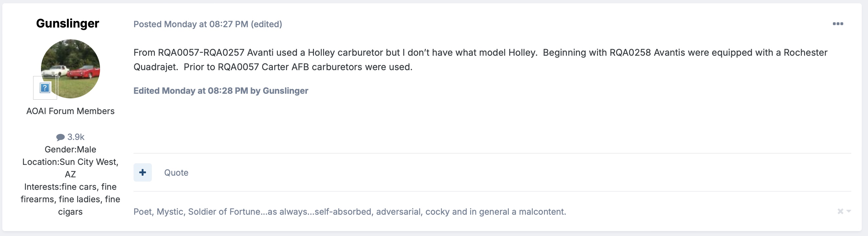Hide the signature using the X icon
868x236 pixels.
(x=840, y=211)
